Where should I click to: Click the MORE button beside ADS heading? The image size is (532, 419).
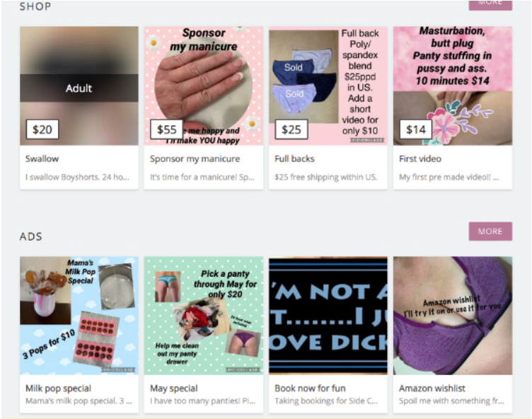(x=490, y=231)
